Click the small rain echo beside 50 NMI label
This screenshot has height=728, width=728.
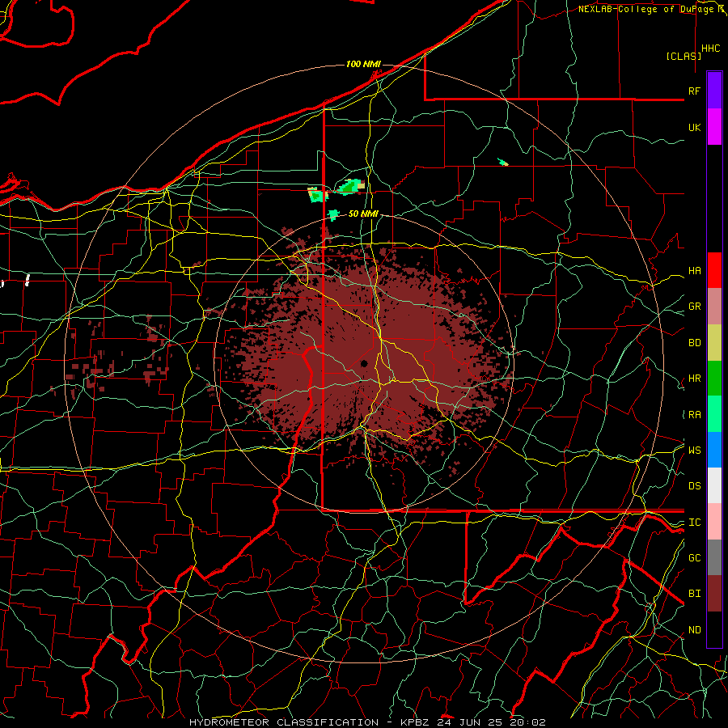333,214
